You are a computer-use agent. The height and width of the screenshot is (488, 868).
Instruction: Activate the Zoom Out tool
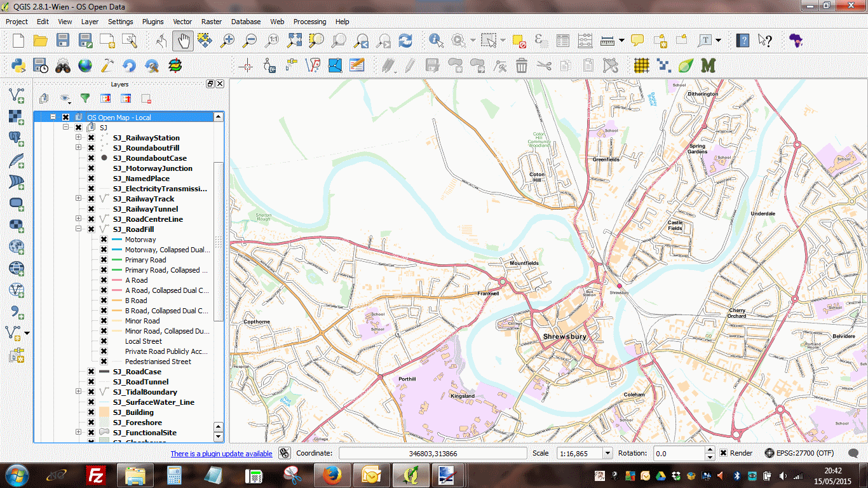pos(250,41)
